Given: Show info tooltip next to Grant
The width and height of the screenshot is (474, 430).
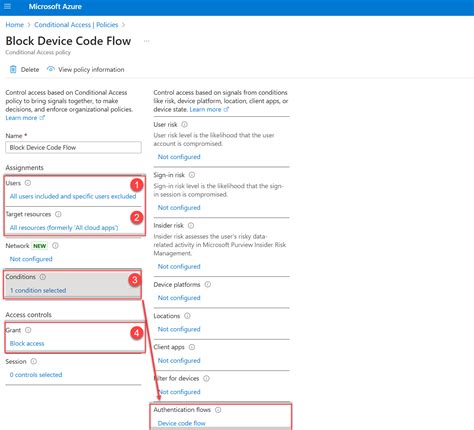Looking at the screenshot, I should [x=28, y=330].
